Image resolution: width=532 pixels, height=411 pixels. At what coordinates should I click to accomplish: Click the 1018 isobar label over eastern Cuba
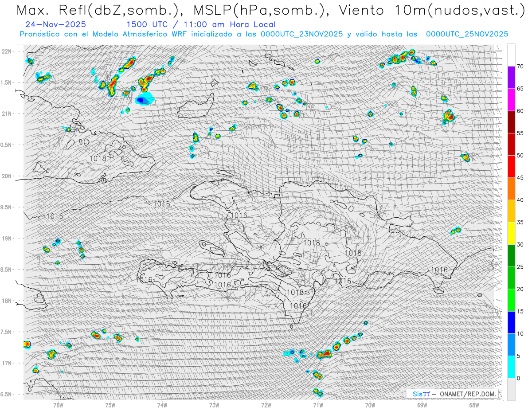point(98,158)
